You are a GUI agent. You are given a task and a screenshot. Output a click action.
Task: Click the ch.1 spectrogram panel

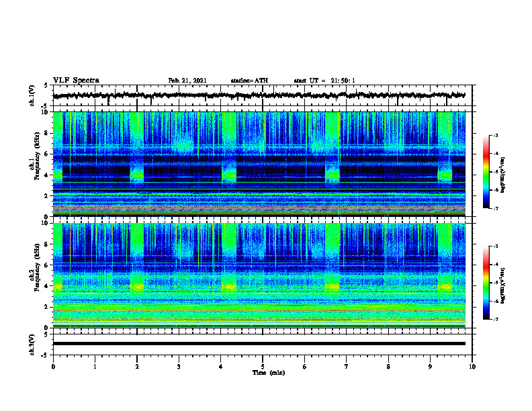point(259,164)
